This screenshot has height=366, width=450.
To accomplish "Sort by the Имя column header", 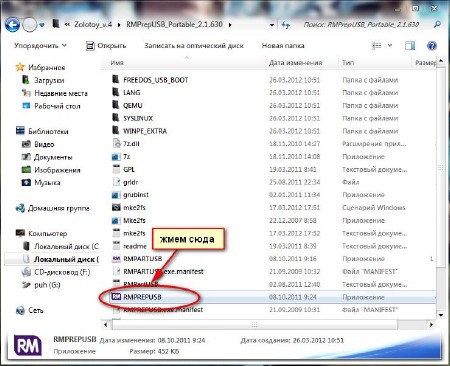I will [117, 63].
